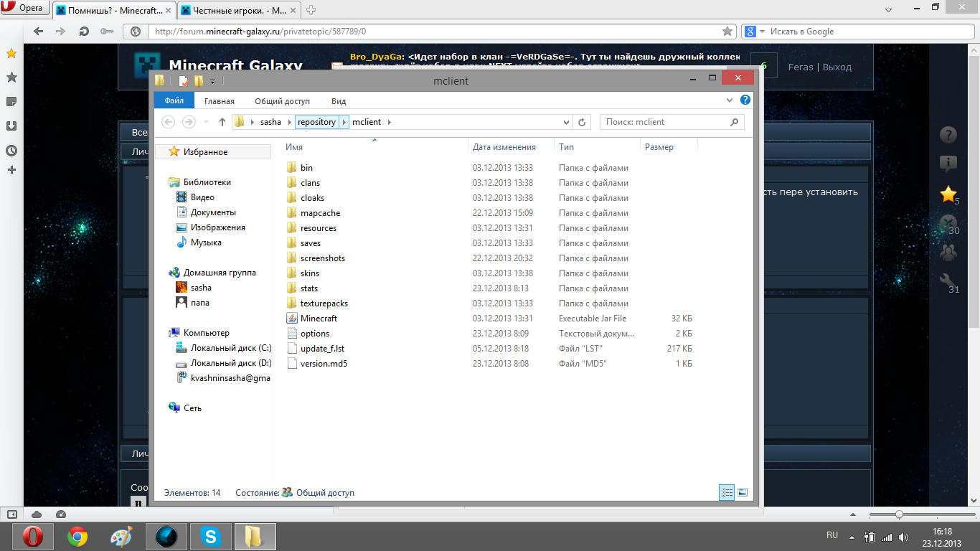Open Opera sidebar Bookmarks panel star
Viewport: 980px width, 551px height.
11,54
